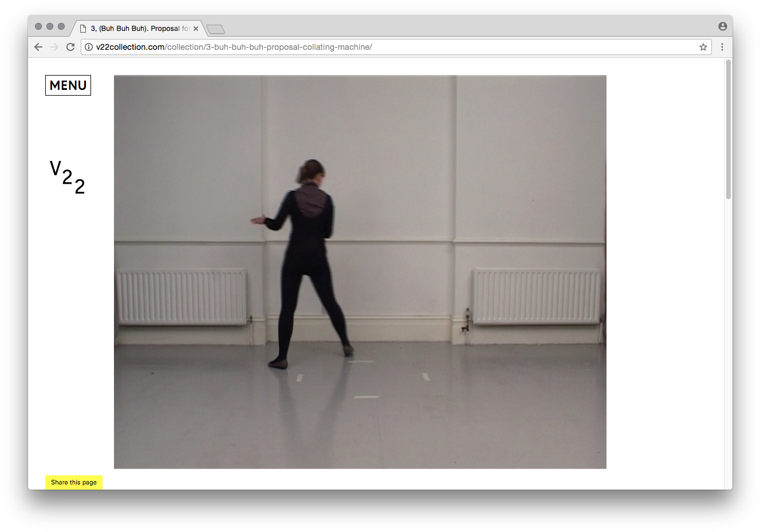Open the Chrome three-dot menu
Viewport: 760px width, 532px height.
(x=722, y=47)
